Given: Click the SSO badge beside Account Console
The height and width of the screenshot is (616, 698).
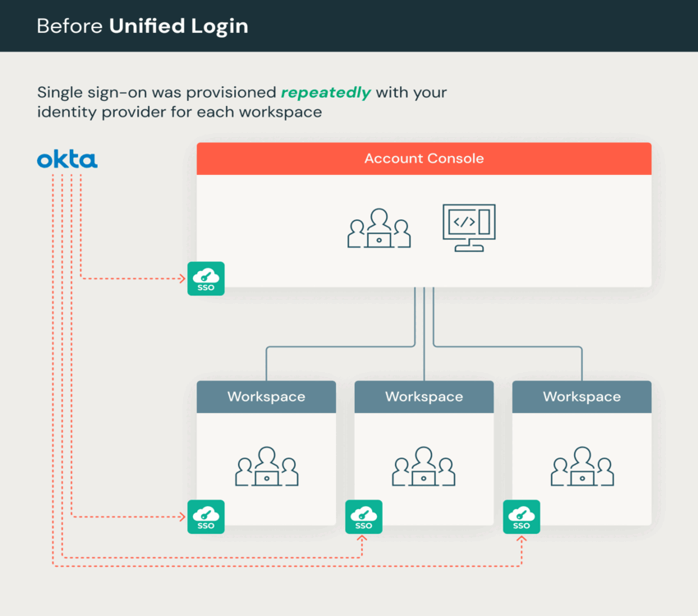Looking at the screenshot, I should (x=205, y=278).
